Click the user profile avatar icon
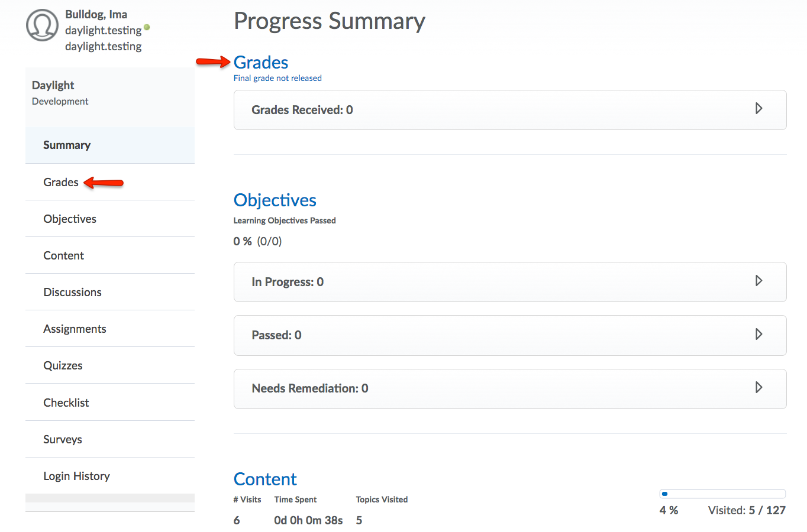807x532 pixels. 42,25
